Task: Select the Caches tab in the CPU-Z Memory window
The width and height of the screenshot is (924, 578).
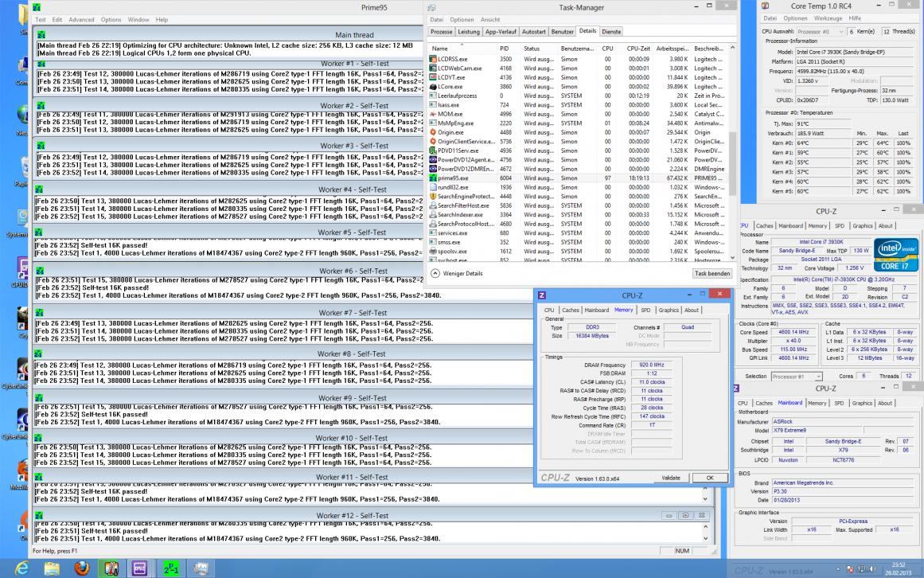Action: point(571,310)
